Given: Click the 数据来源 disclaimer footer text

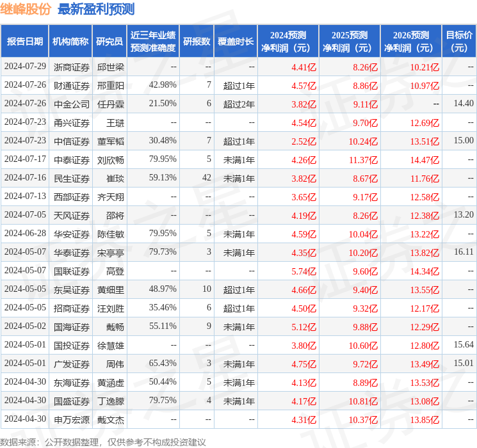Looking at the screenshot, I should coord(103,442).
